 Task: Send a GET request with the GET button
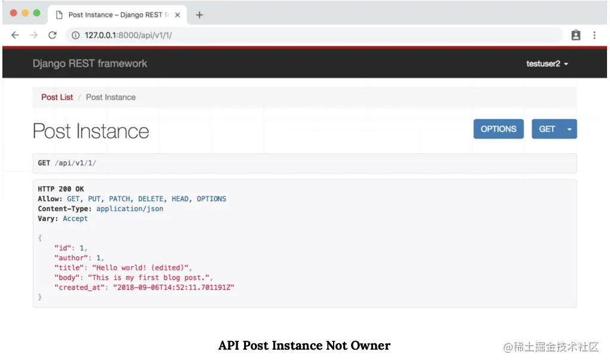click(547, 129)
